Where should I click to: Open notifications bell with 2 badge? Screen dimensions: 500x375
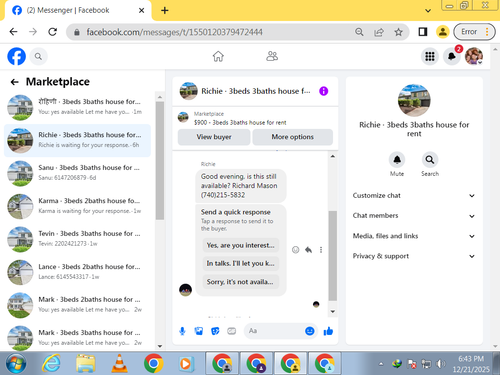[x=452, y=56]
